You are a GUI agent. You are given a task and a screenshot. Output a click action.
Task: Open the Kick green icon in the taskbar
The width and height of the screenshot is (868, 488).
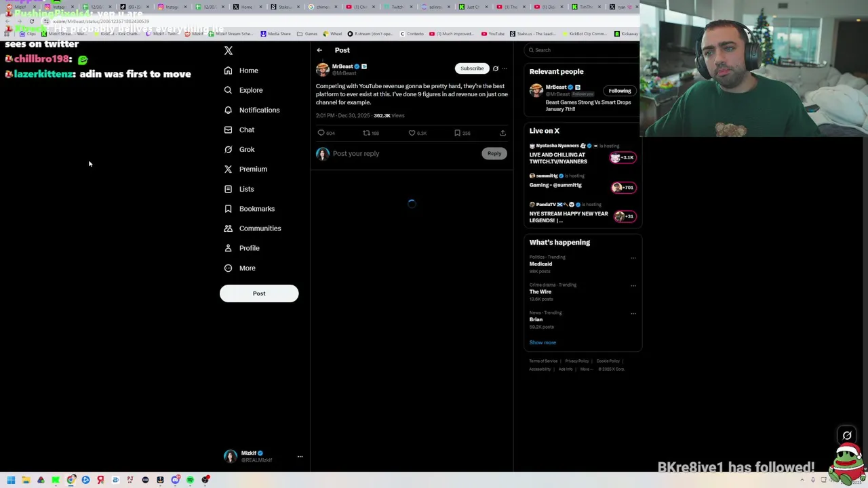(56, 480)
